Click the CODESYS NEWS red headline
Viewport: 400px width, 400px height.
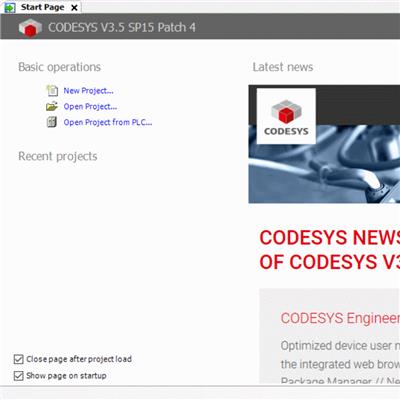[x=330, y=250]
